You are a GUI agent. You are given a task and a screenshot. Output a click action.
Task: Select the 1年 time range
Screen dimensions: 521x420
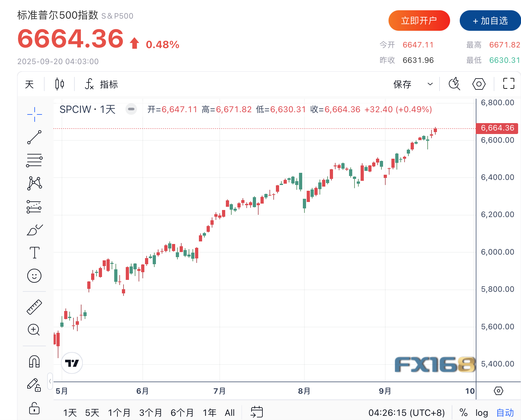209,413
